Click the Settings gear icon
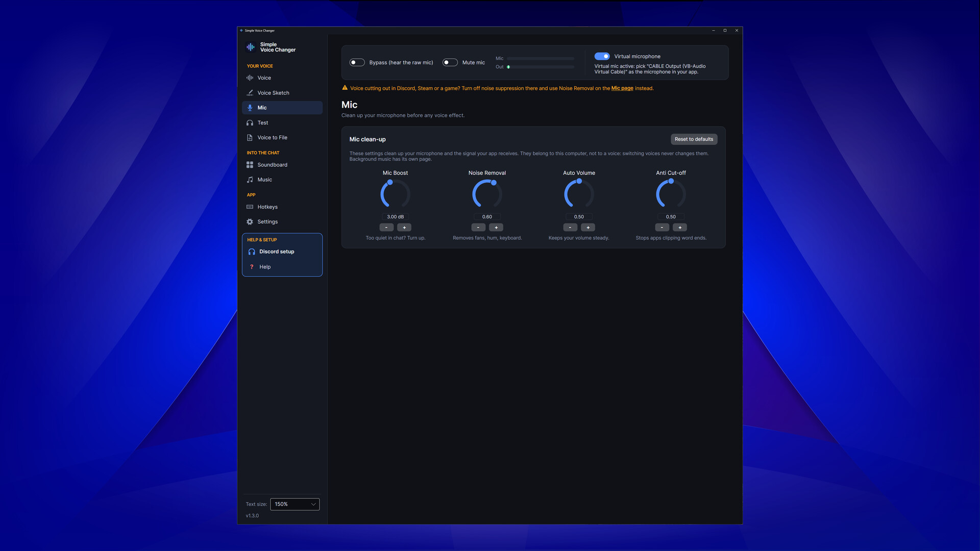The height and width of the screenshot is (551, 980). 250,222
